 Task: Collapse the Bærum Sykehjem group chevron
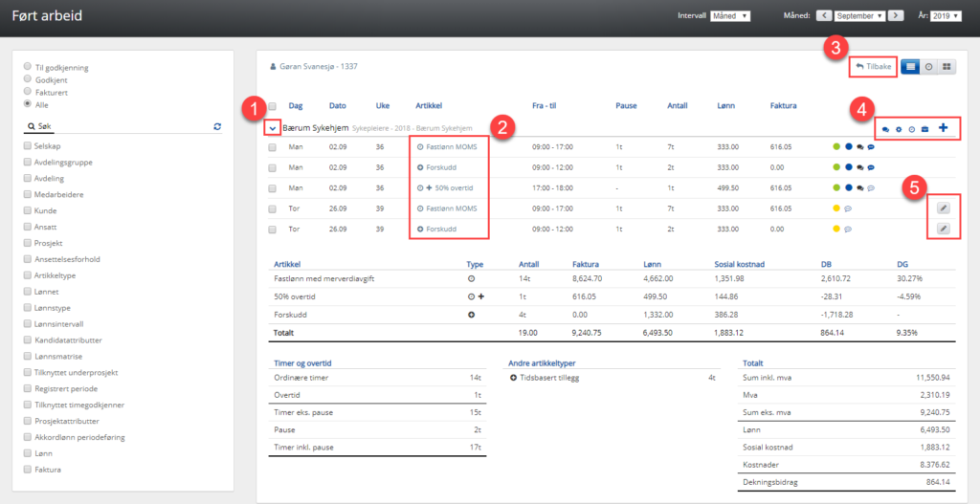coord(273,128)
